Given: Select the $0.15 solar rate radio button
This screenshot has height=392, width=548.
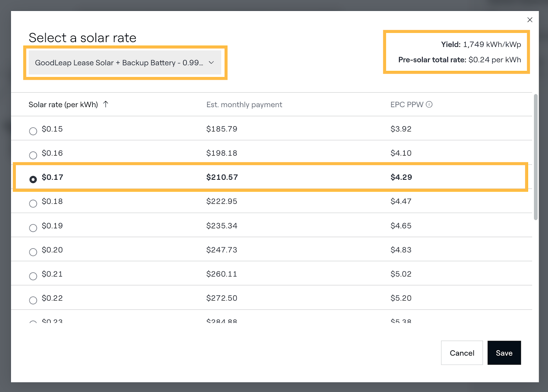Looking at the screenshot, I should 33,131.
